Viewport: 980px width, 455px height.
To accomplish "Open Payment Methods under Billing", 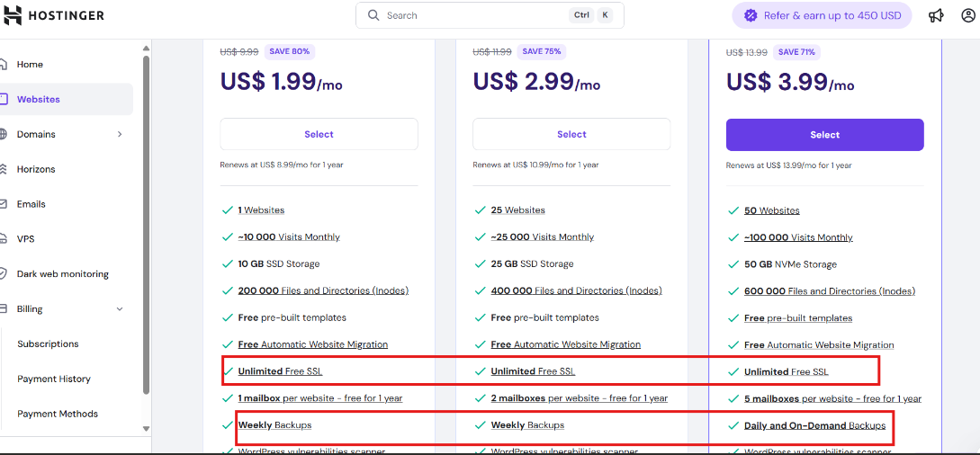I will click(x=58, y=414).
